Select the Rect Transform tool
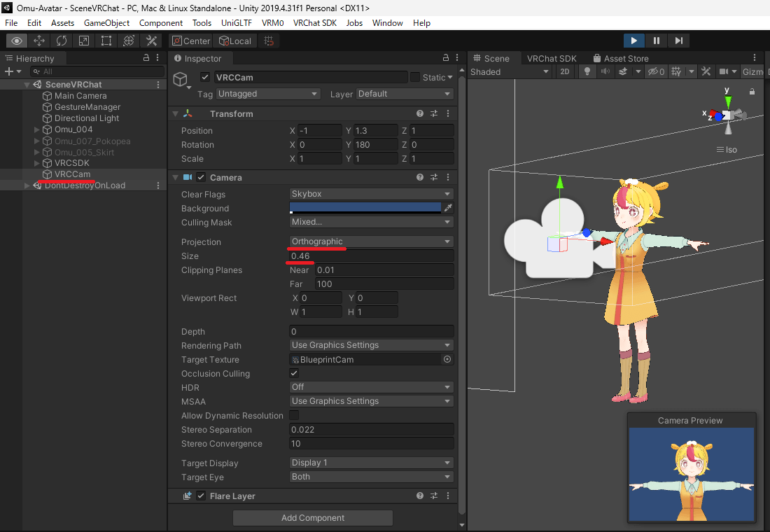Screen dimensions: 770x532 point(106,41)
